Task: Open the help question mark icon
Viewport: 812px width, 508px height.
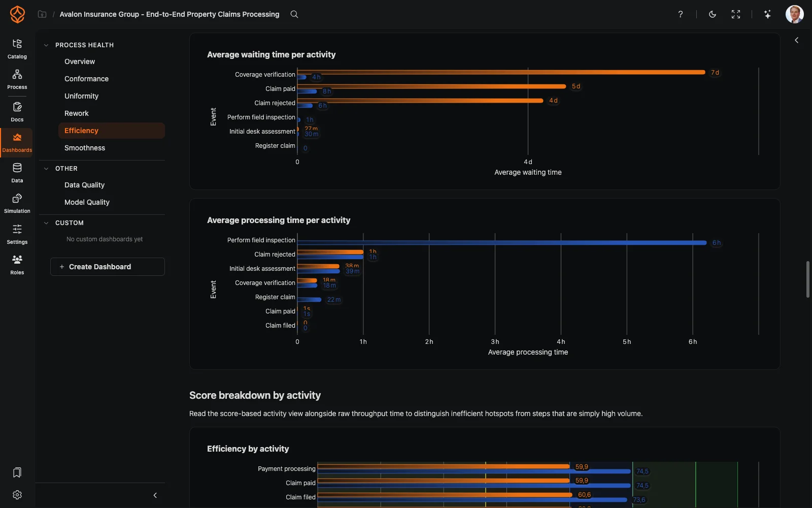Action: (x=681, y=14)
